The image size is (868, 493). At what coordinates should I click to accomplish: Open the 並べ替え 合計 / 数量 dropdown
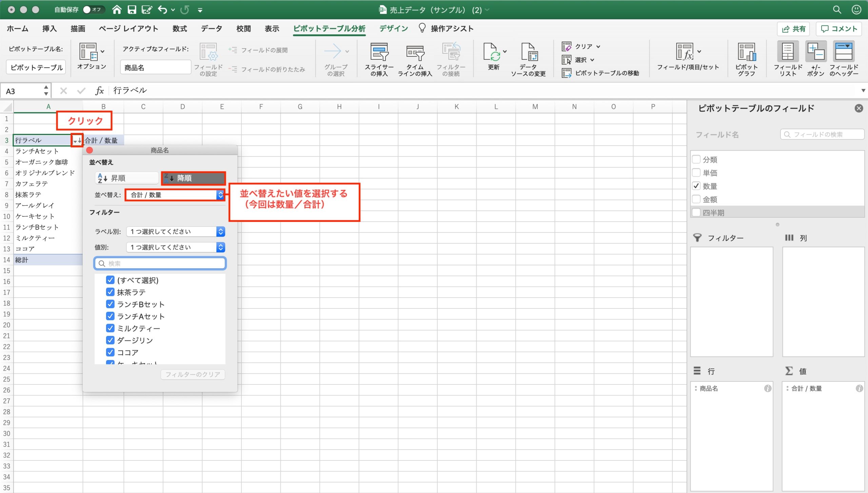(175, 195)
